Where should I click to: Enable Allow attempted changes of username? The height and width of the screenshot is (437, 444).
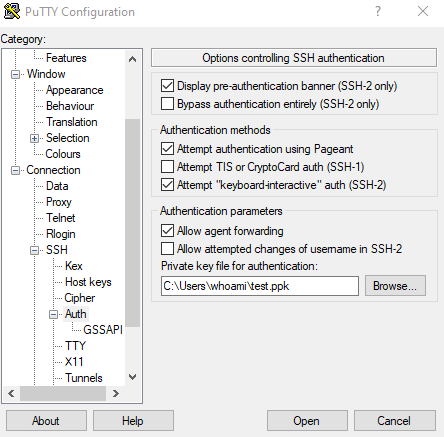(x=167, y=249)
